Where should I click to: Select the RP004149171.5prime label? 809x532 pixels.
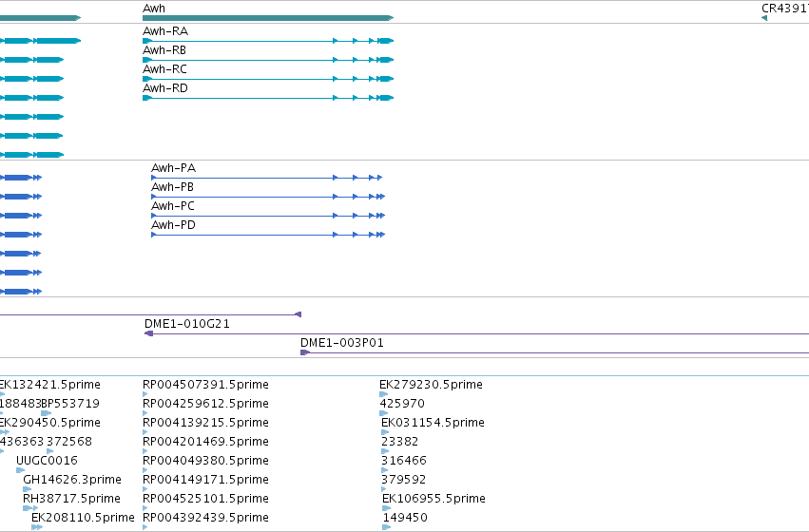(x=206, y=480)
